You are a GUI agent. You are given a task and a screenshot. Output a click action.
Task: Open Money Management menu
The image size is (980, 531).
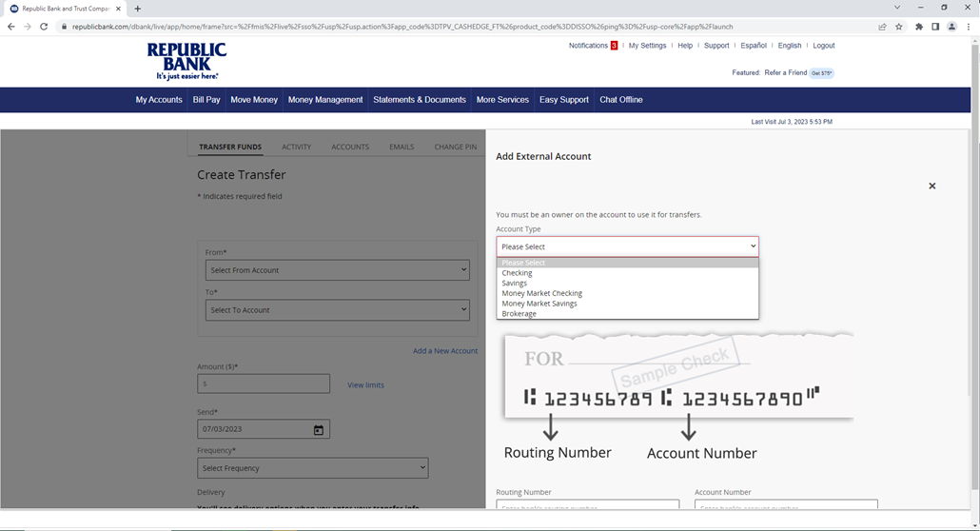[x=325, y=100]
